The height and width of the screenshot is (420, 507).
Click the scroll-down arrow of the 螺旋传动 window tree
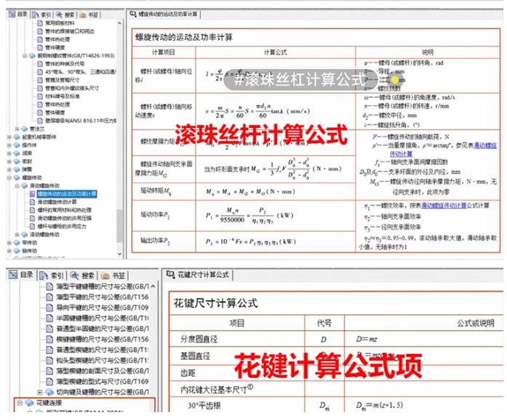click(119, 254)
